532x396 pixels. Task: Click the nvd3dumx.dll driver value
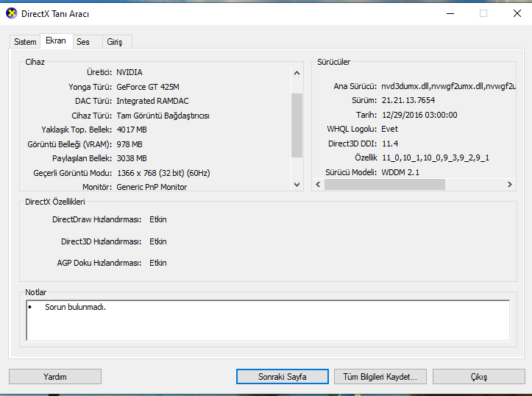point(448,86)
